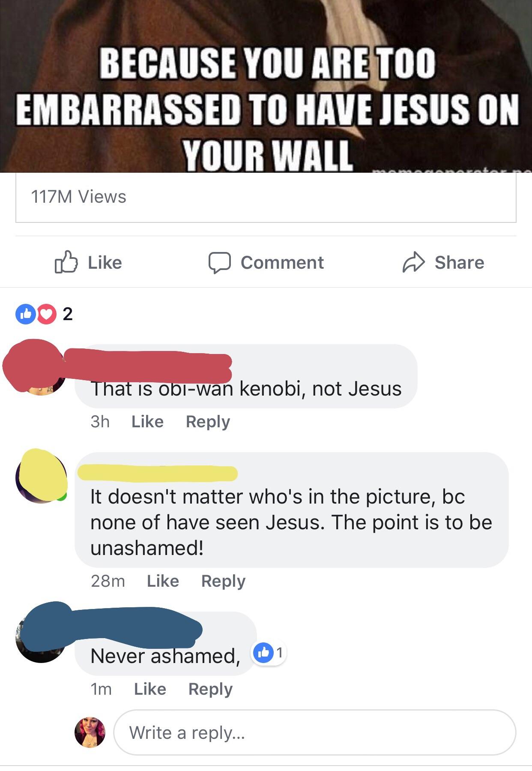
Task: Reply to the obi-wan kenobi comment
Action: (x=208, y=422)
